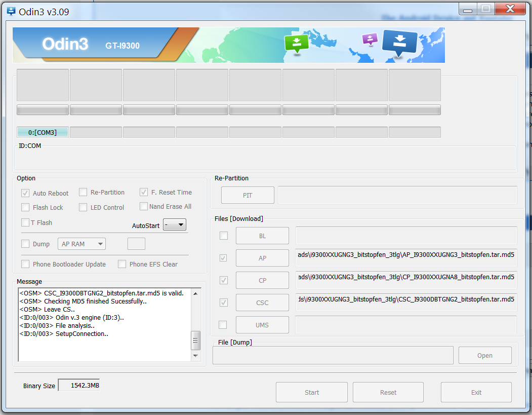The image size is (532, 415).
Task: Check the BL file checkbox
Action: click(224, 235)
